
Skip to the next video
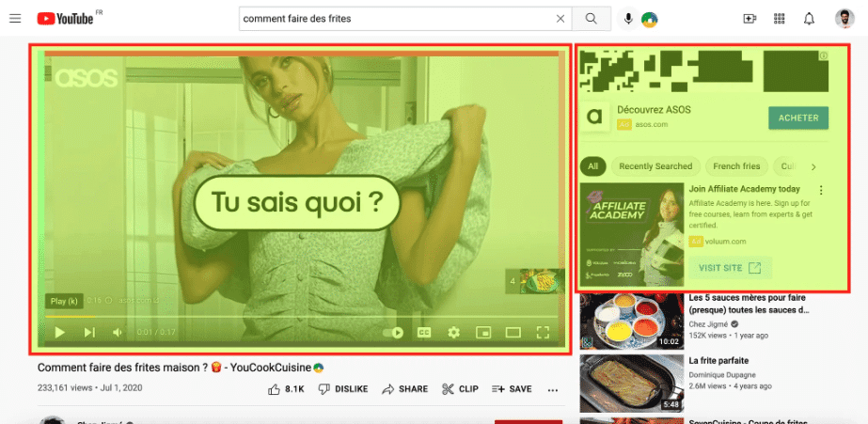click(x=89, y=332)
